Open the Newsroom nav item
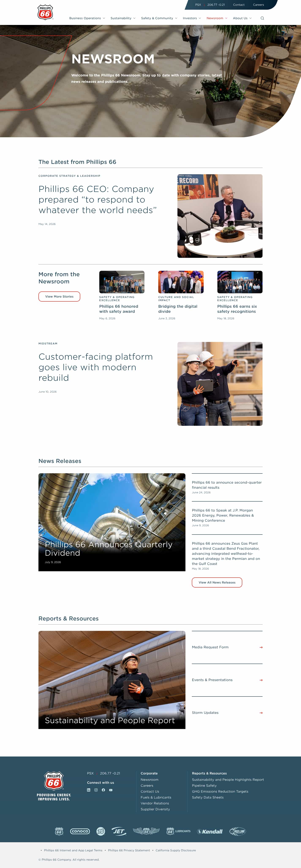Viewport: 301px width, 868px height. coord(215,18)
